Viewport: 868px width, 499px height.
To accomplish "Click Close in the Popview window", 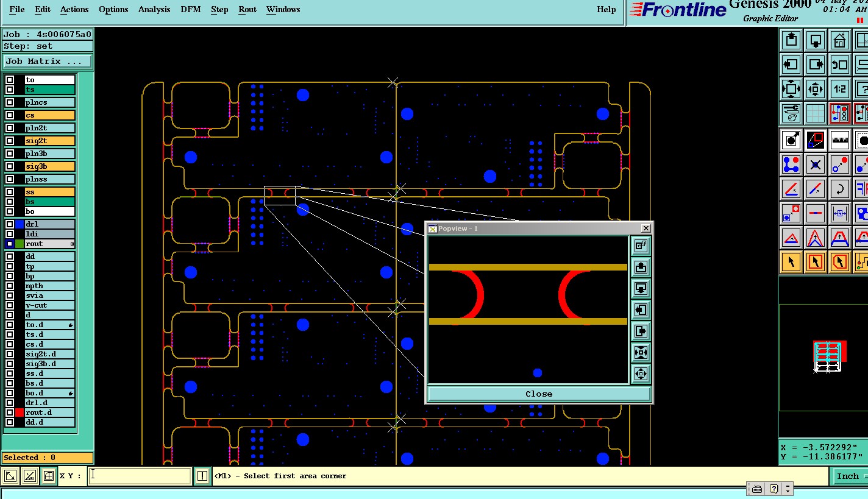I will click(539, 394).
